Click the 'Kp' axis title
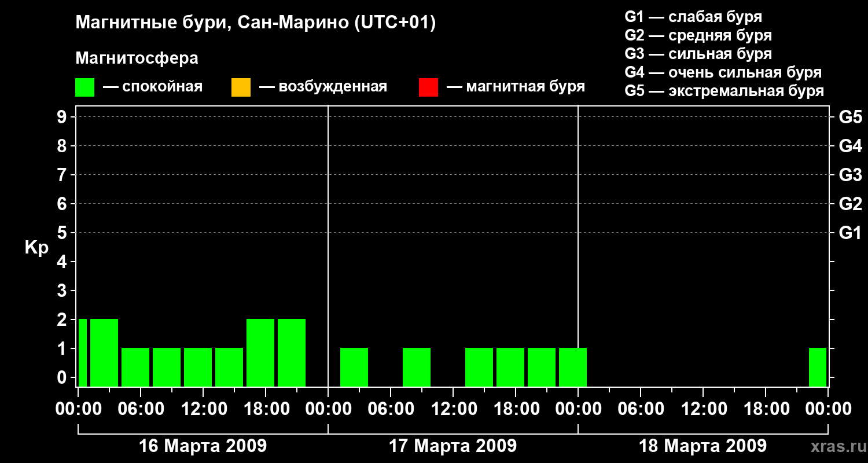 click(36, 248)
